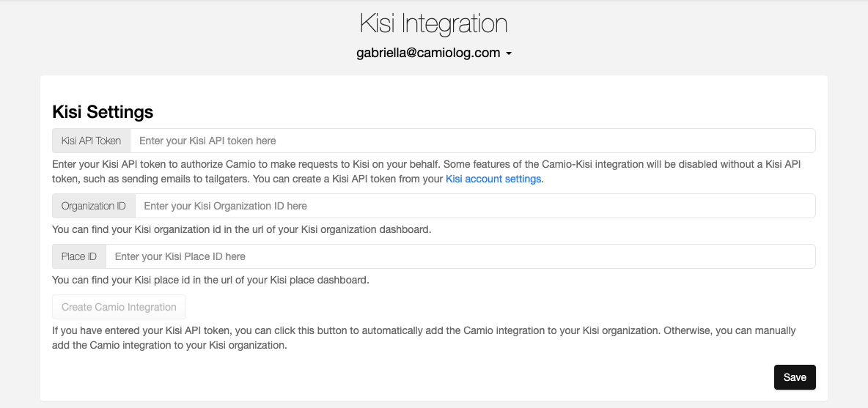
Task: Click the place id url help text
Action: [210, 280]
